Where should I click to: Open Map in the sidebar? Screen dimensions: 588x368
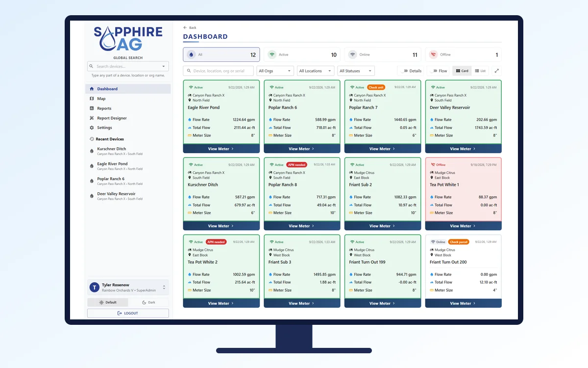(128, 99)
